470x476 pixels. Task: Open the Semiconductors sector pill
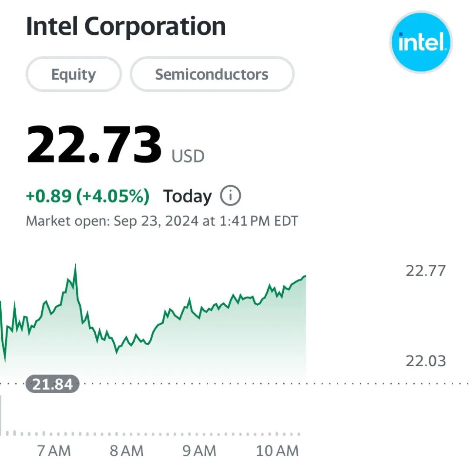tap(212, 74)
